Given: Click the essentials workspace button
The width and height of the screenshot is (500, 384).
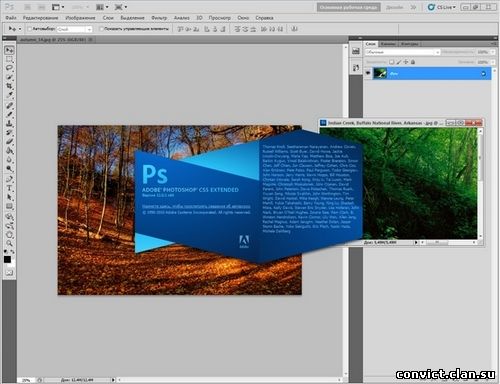Looking at the screenshot, I should click(348, 7).
